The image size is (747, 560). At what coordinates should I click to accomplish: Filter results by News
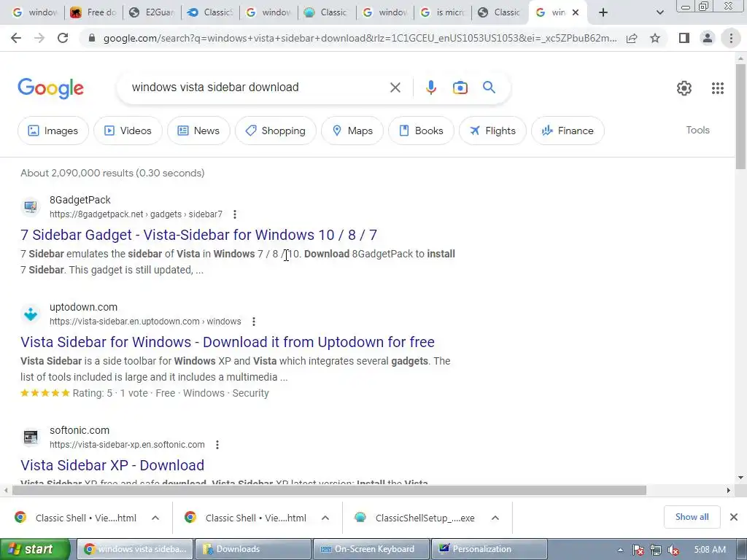pos(198,131)
